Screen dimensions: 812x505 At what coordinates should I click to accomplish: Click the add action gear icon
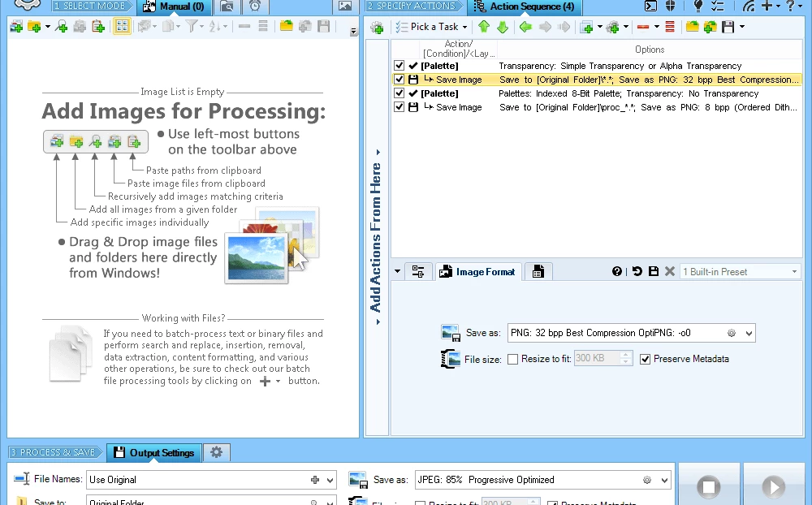pyautogui.click(x=377, y=27)
